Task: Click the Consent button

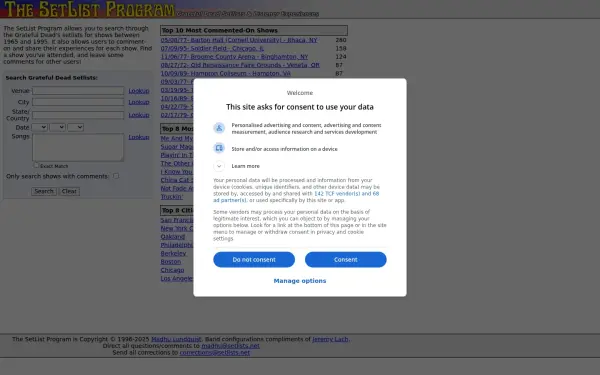Action: tap(346, 259)
